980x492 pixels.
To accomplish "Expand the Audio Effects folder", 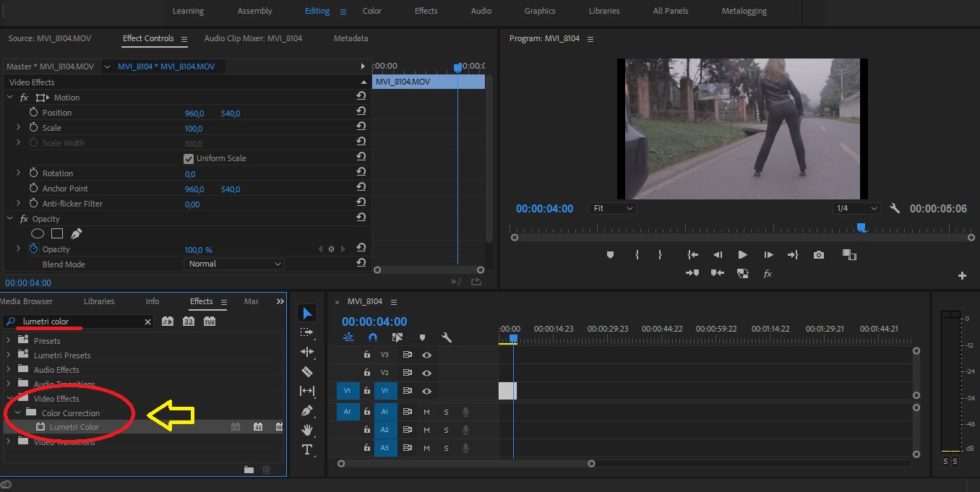I will (x=8, y=369).
